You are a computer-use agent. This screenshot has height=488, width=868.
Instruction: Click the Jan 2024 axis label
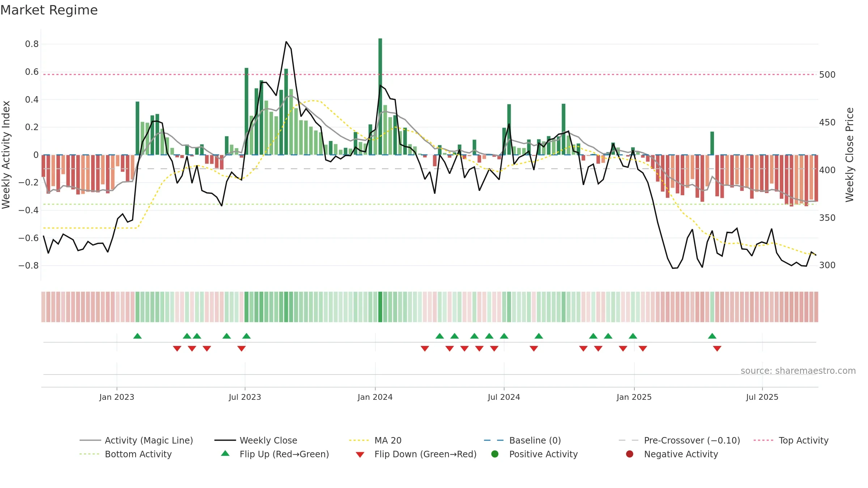pos(375,397)
